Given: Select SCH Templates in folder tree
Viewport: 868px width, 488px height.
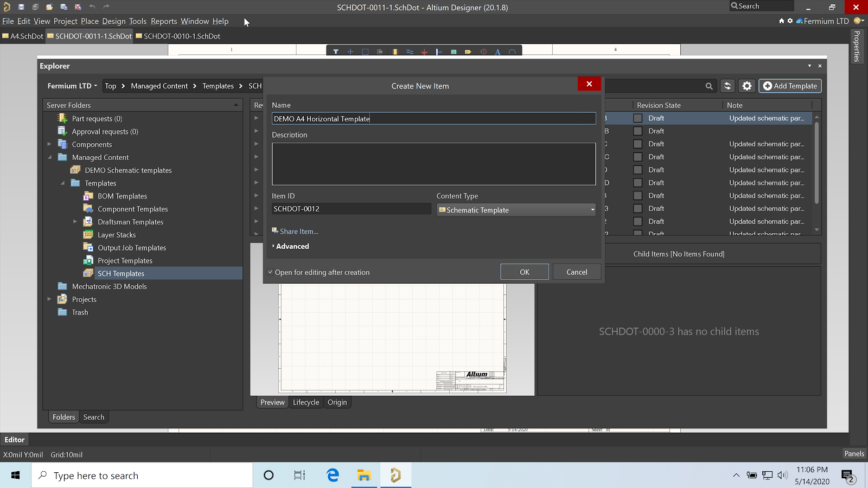Looking at the screenshot, I should tap(121, 273).
